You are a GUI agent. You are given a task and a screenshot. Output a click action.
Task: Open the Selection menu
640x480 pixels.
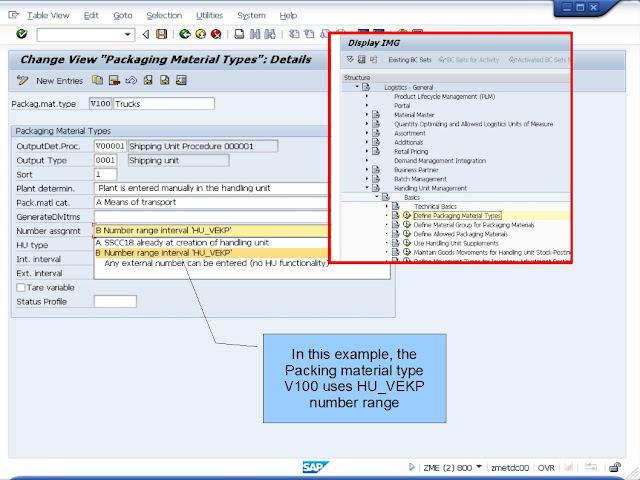[x=164, y=16]
